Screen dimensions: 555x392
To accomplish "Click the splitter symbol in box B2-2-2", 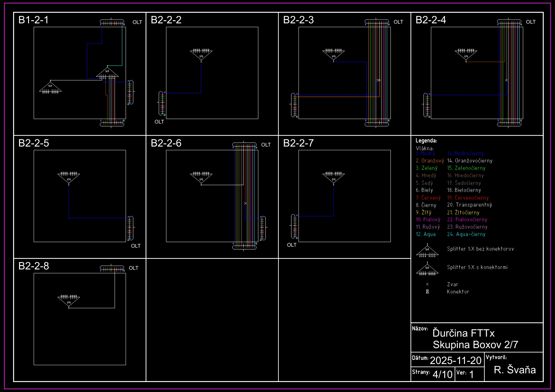I will [201, 55].
